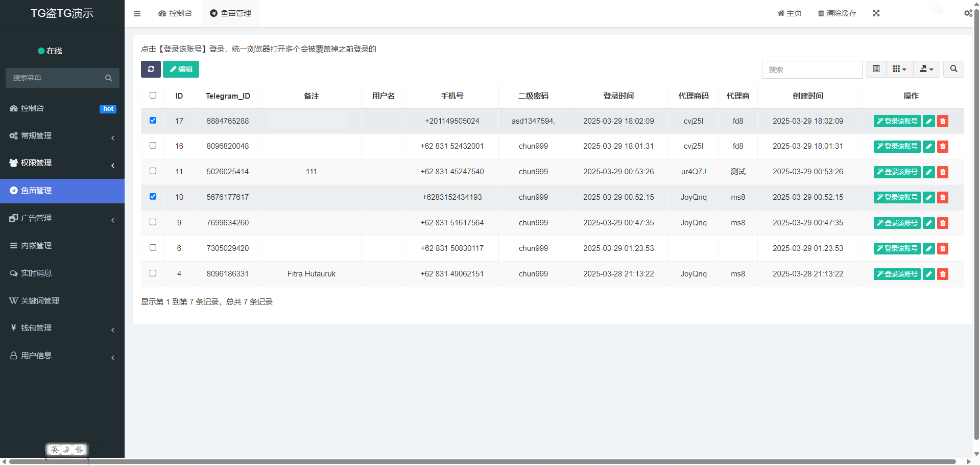The height and width of the screenshot is (466, 980).
Task: Click the refresh table icon
Action: point(151,69)
